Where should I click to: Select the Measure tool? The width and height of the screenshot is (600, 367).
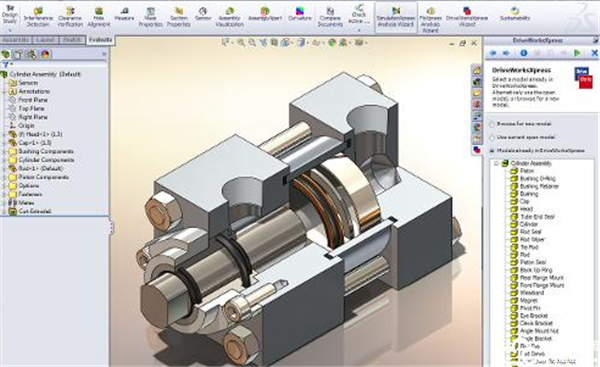coord(124,14)
